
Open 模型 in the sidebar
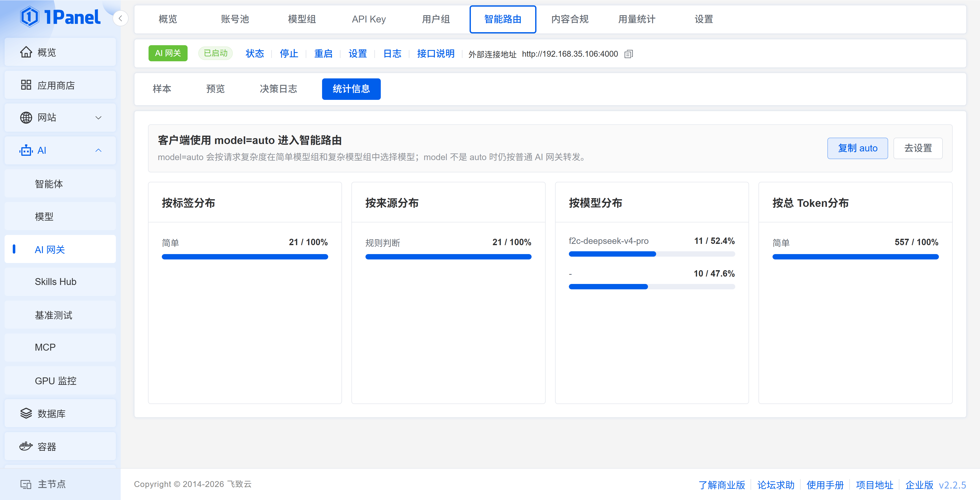coord(60,217)
